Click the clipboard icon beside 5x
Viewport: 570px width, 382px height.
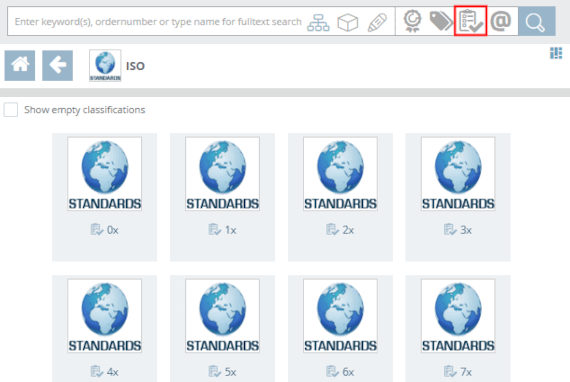coord(215,371)
